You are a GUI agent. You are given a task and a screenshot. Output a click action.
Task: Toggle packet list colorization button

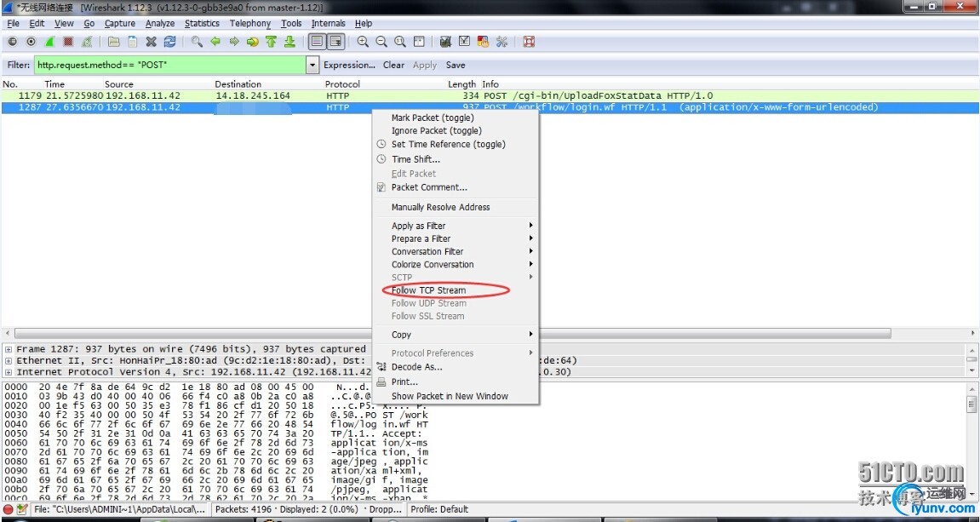pos(317,42)
